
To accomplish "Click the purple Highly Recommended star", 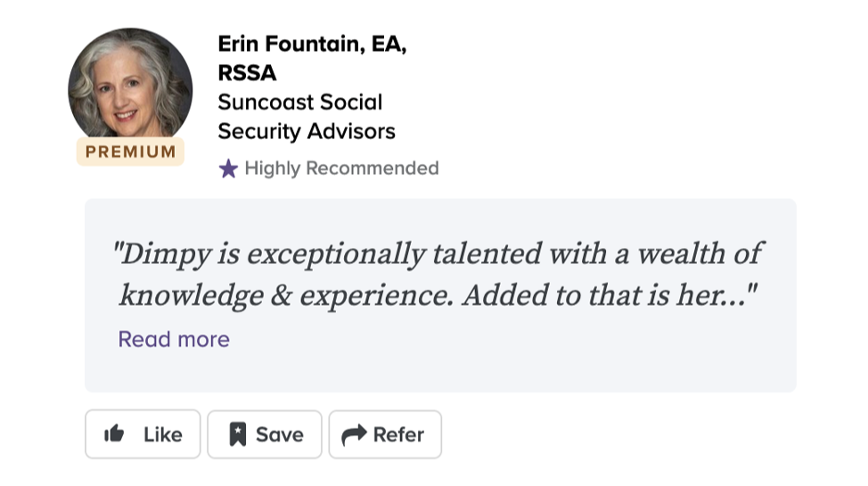I will (228, 169).
